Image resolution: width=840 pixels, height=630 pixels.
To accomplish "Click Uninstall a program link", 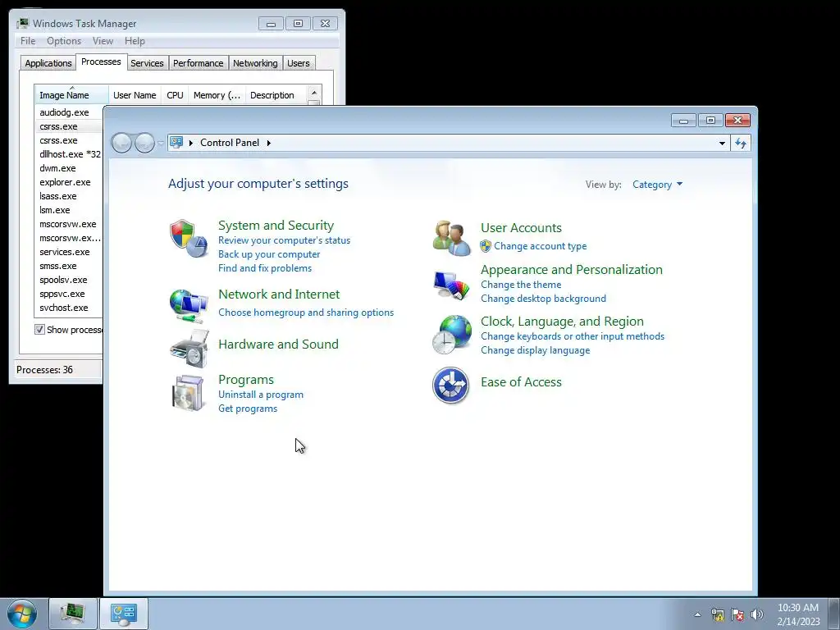I will 260,395.
